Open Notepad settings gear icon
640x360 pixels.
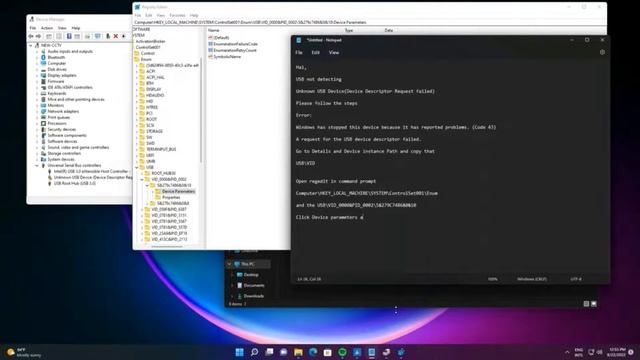pyautogui.click(x=602, y=52)
